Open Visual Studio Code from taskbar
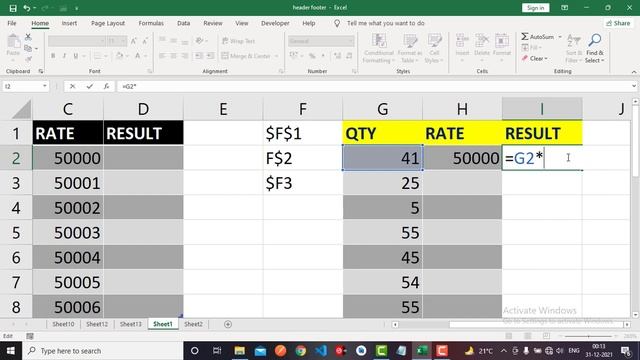Screen dimensions: 640x360 321,351
